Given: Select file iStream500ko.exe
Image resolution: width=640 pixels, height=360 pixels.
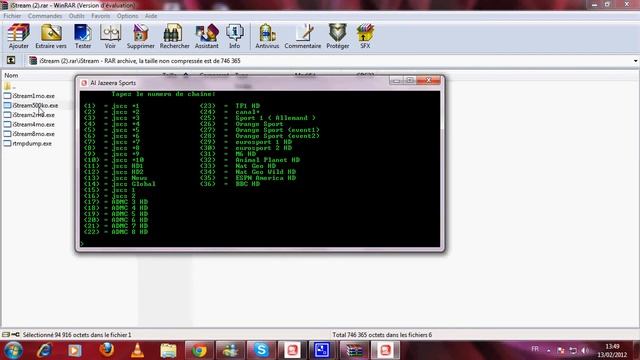Looking at the screenshot, I should (x=31, y=105).
